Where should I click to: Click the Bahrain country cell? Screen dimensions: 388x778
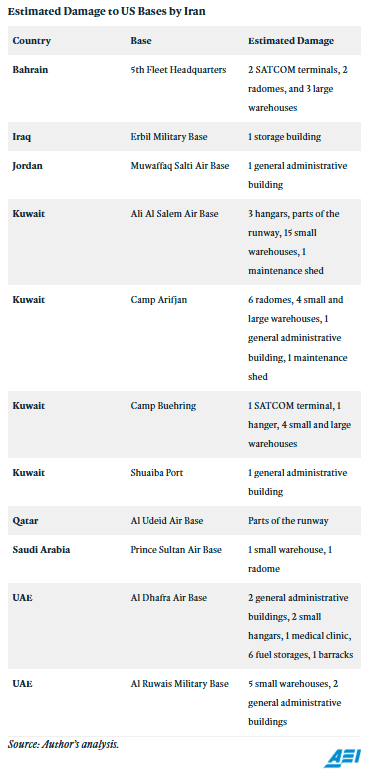tap(30, 69)
